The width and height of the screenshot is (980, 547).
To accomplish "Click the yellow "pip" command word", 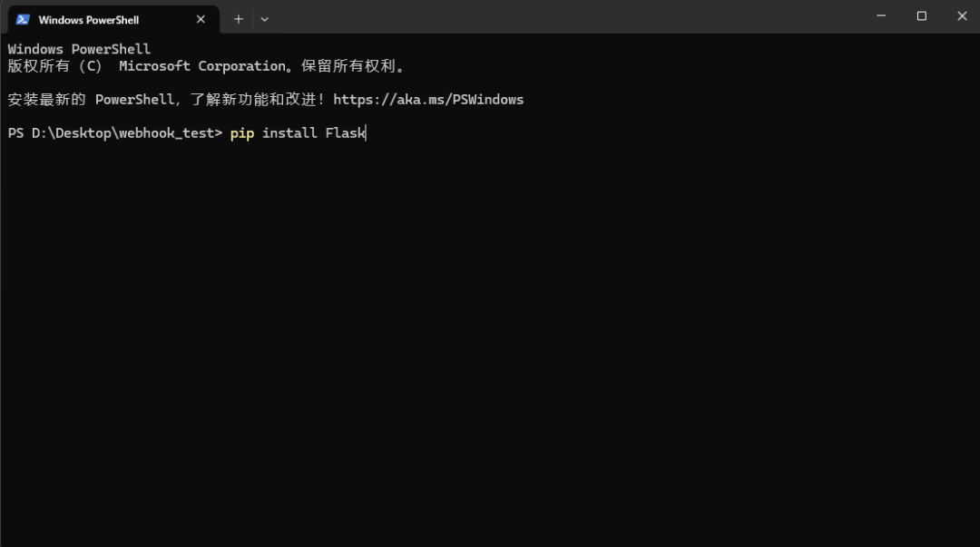I will (241, 133).
